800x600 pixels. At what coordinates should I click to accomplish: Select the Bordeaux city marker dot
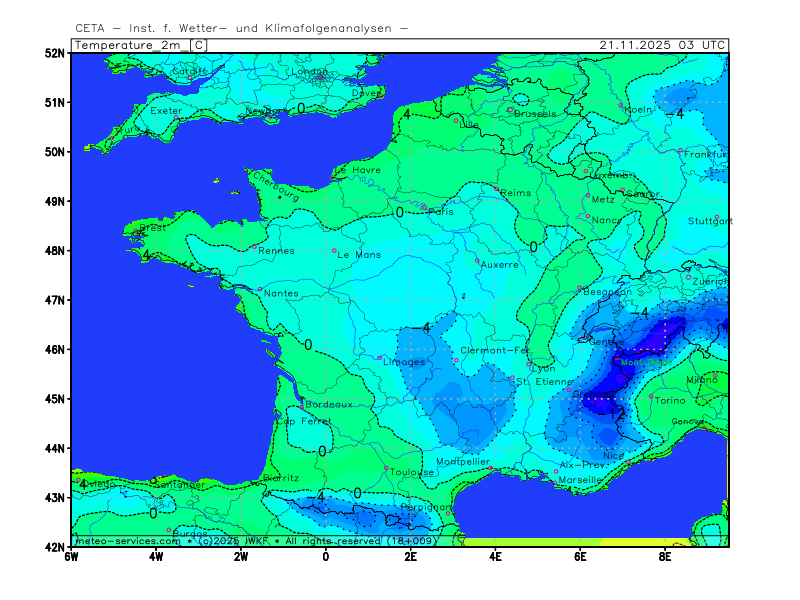pyautogui.click(x=300, y=407)
